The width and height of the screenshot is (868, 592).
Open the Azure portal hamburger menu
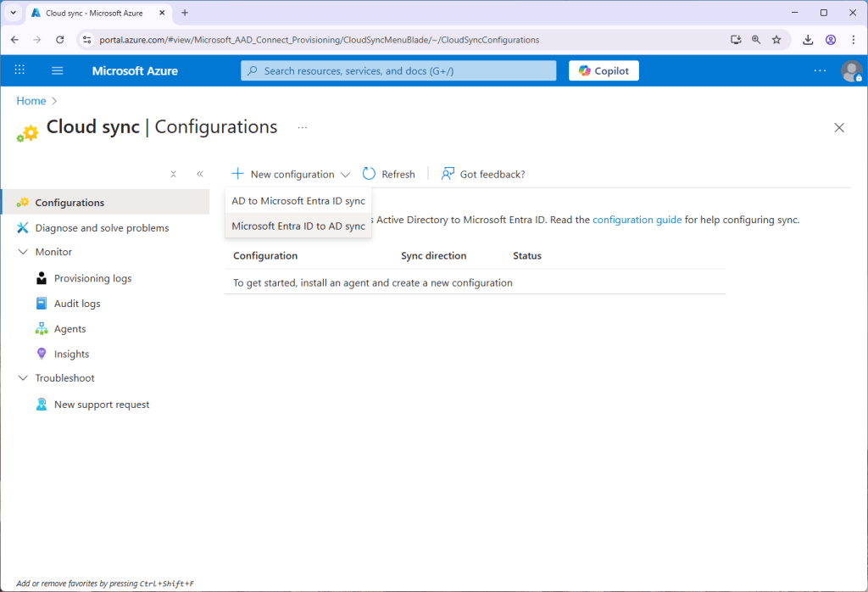click(x=58, y=71)
